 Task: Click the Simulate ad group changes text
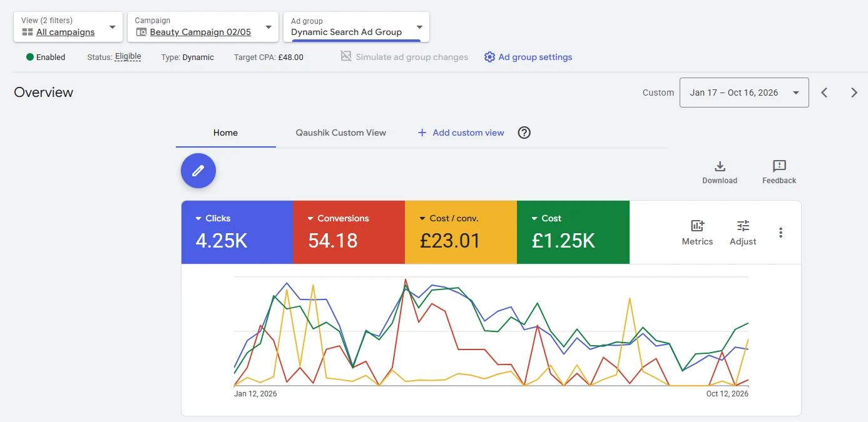(x=412, y=57)
